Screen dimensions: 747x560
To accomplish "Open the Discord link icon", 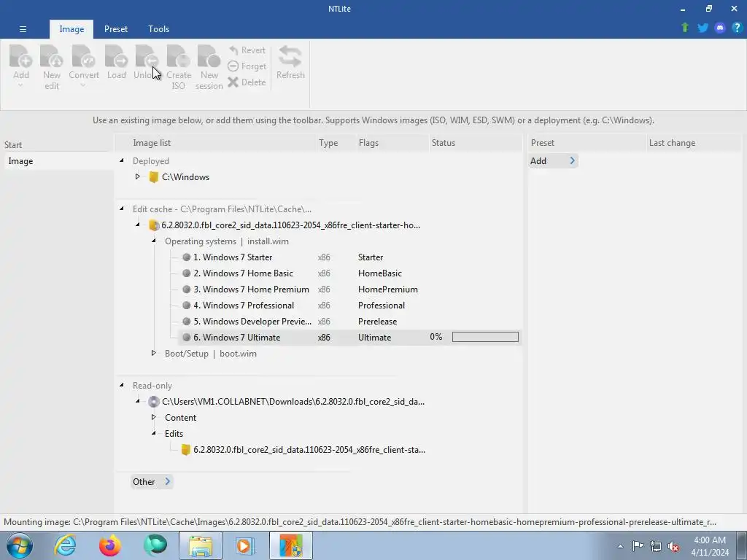I will 720,28.
